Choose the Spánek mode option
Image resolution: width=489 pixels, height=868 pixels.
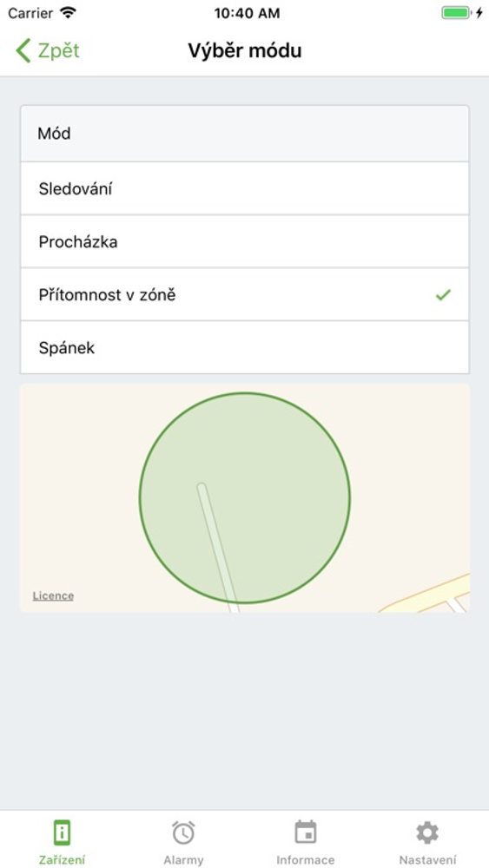tap(245, 348)
